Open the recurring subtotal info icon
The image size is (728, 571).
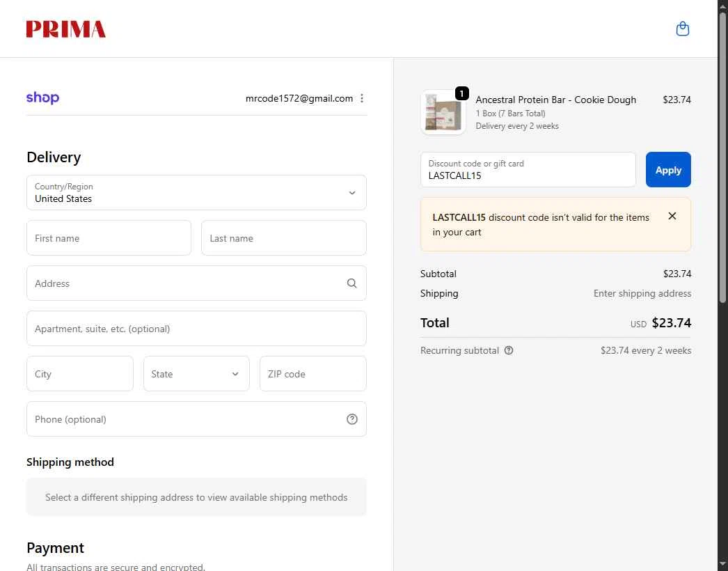click(509, 350)
